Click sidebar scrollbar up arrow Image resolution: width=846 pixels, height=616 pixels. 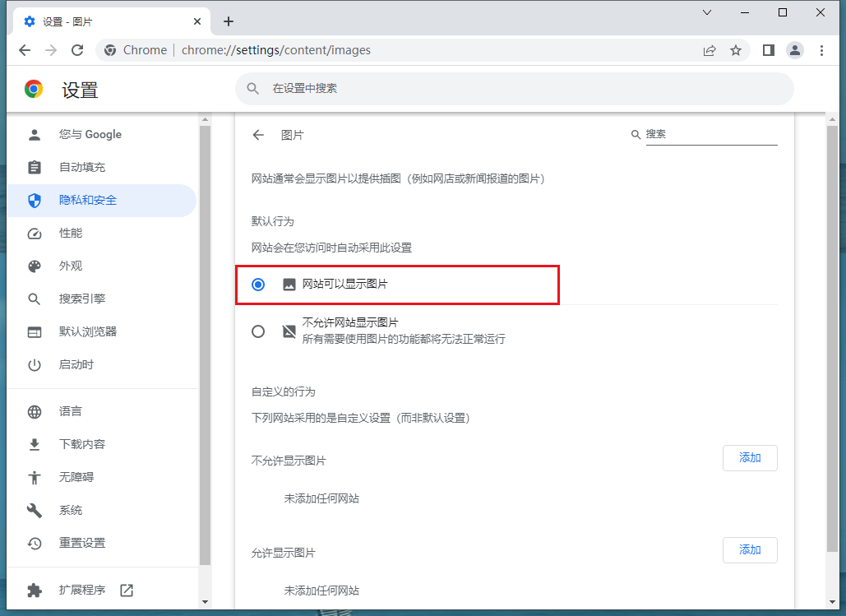tap(205, 119)
